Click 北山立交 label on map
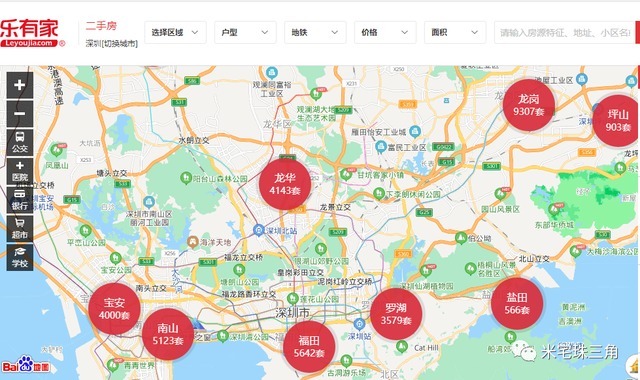The image size is (640, 380). pos(534,258)
